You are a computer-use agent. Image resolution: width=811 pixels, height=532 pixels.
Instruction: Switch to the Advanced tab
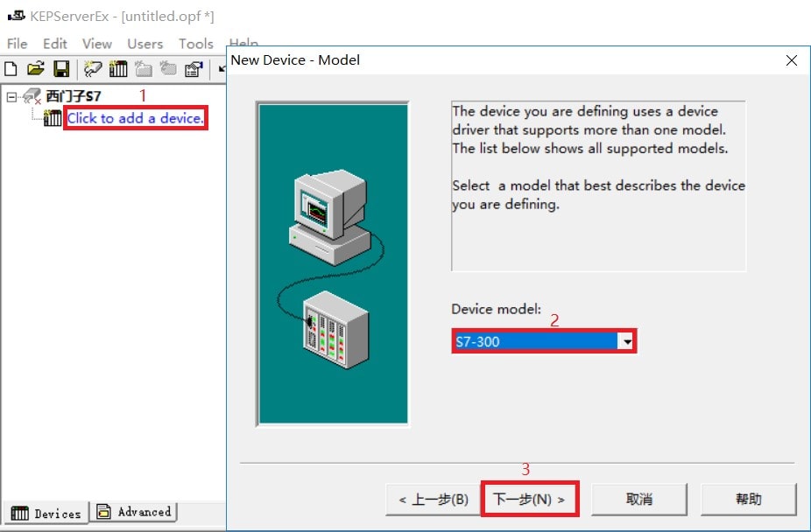(134, 512)
